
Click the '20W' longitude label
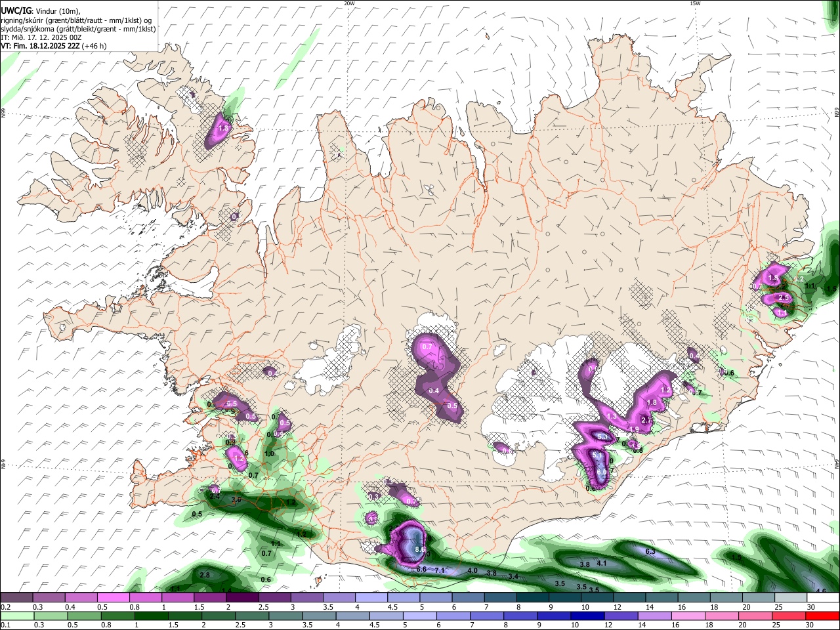[349, 3]
